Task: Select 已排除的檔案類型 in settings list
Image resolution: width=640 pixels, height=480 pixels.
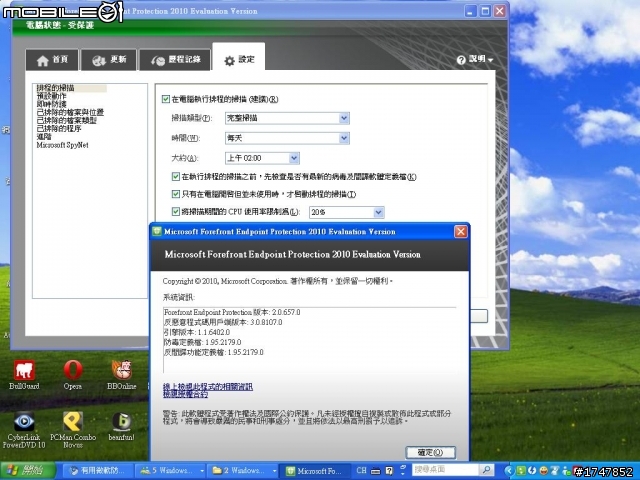Action: click(x=67, y=120)
